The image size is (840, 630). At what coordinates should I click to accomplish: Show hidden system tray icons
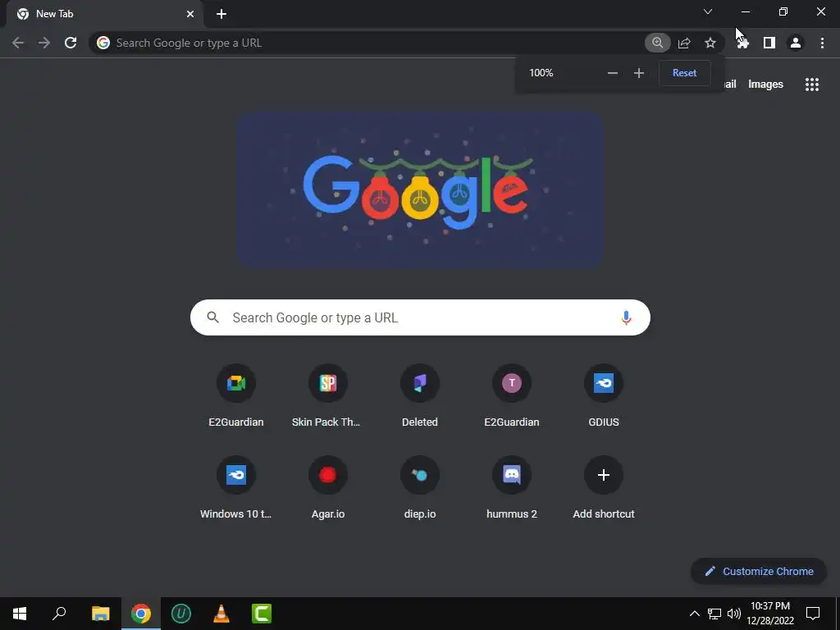tap(694, 614)
